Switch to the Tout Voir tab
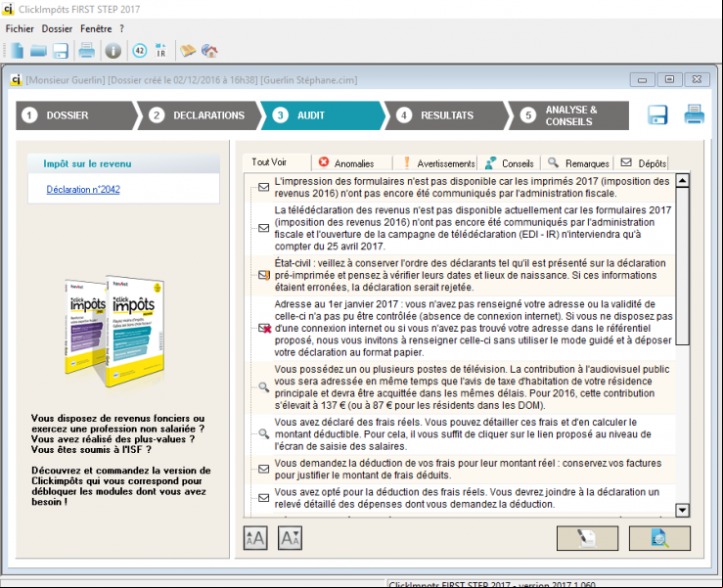Viewport: 723px width, 588px height. tap(277, 162)
